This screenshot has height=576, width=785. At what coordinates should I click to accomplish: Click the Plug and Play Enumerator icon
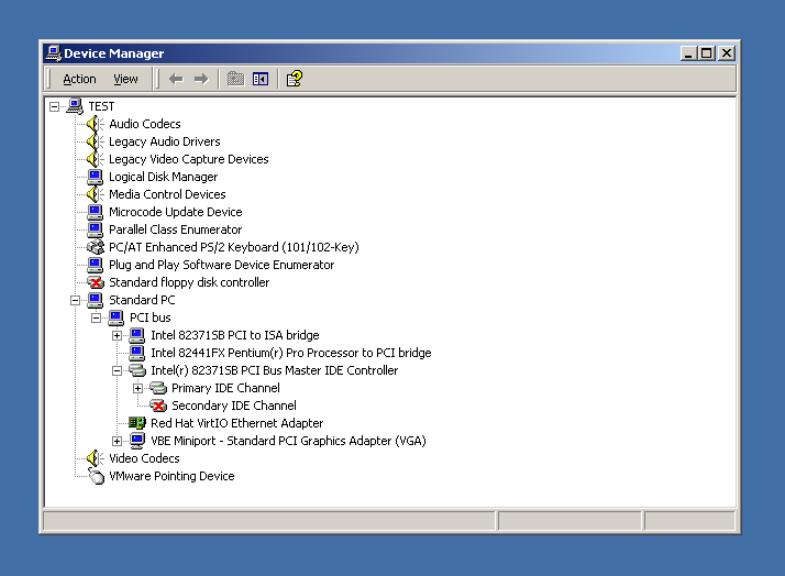[95, 265]
